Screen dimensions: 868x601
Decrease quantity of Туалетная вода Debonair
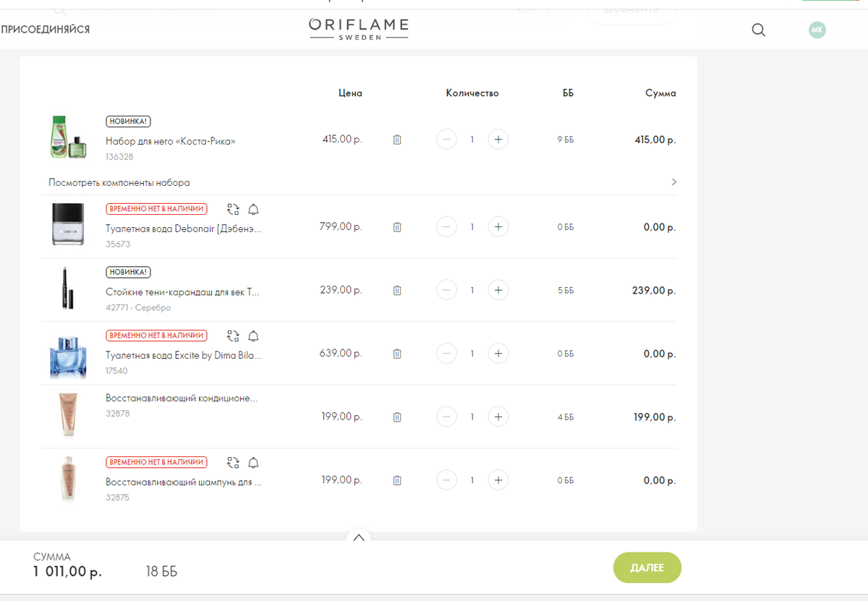(x=447, y=227)
